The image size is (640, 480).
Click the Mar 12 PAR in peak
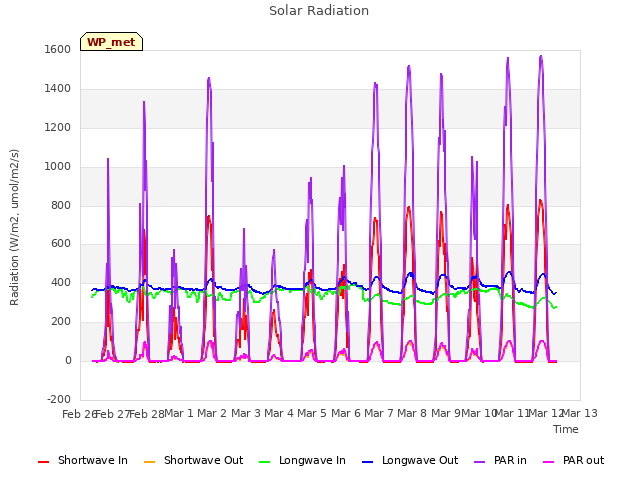(541, 57)
